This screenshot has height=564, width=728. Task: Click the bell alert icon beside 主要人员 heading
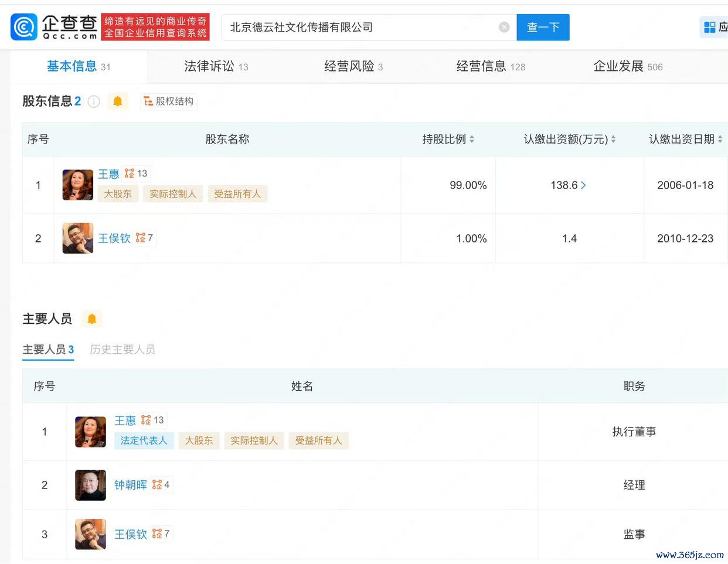92,319
